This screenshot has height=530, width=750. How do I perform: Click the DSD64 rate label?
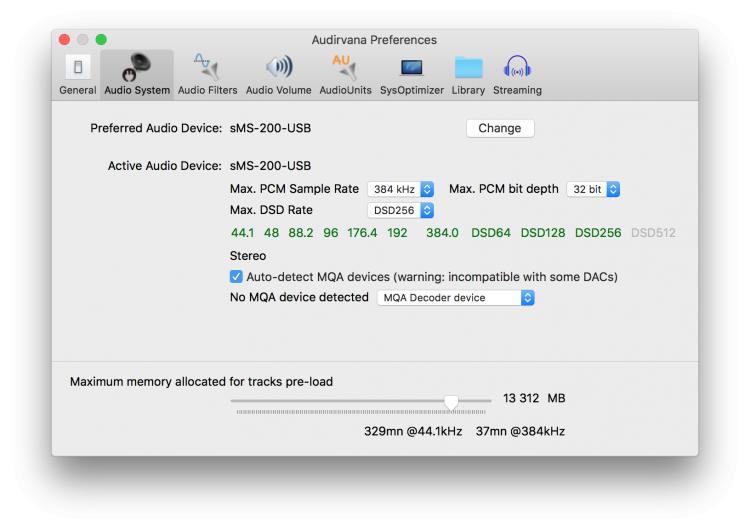click(x=491, y=233)
